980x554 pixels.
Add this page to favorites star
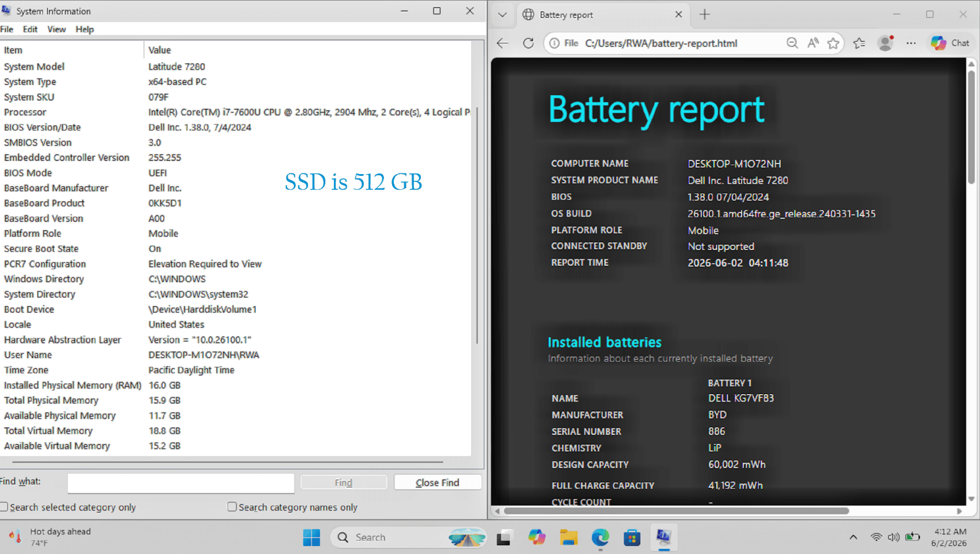click(833, 43)
